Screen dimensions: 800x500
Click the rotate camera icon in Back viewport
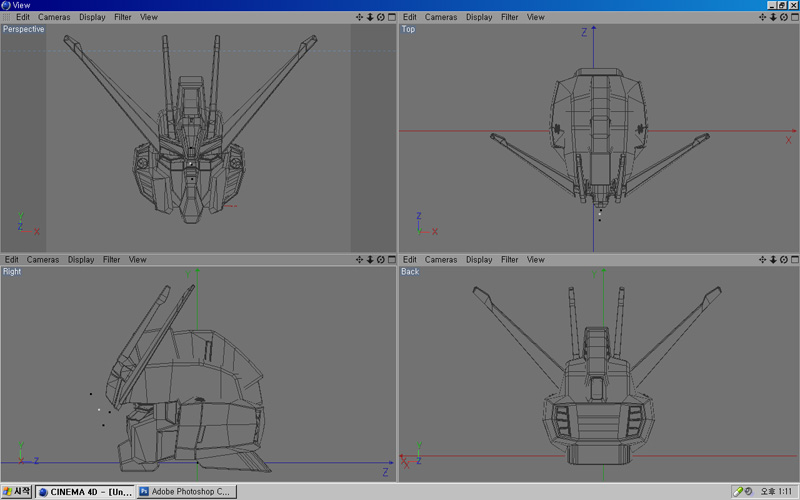pos(784,260)
